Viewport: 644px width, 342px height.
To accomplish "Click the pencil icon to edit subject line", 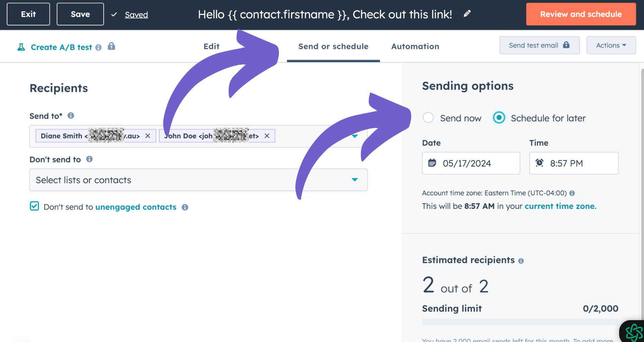I will coord(467,14).
